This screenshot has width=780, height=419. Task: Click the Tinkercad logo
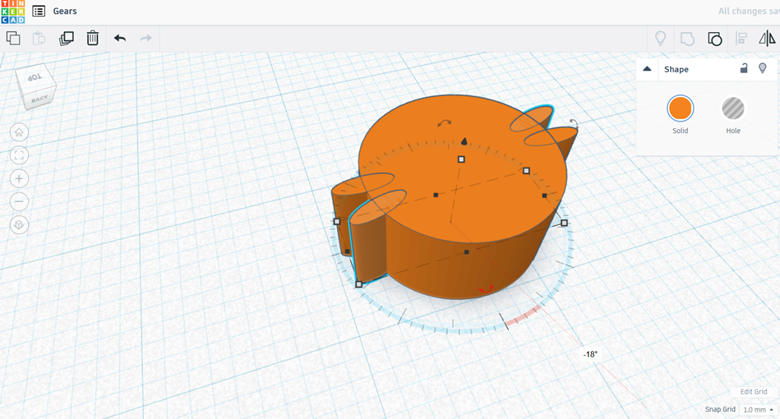pyautogui.click(x=13, y=12)
